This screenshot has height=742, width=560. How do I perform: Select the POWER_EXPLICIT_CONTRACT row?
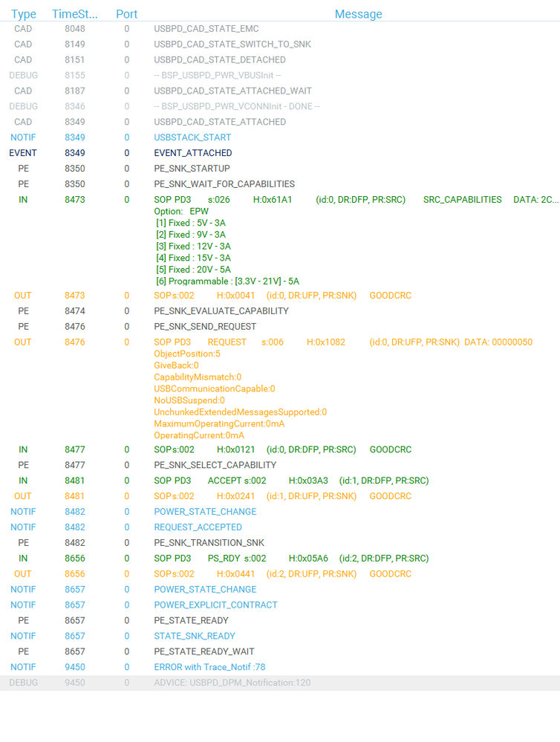coord(280,605)
